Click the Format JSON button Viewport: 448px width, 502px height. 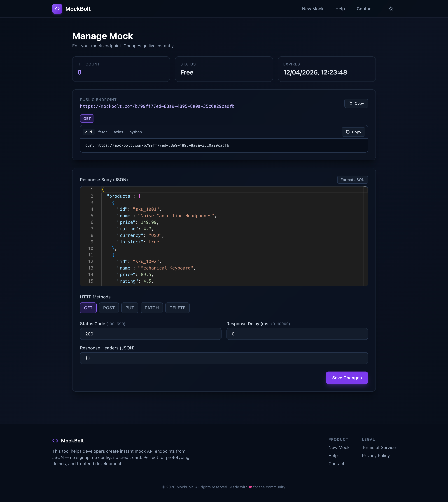click(352, 180)
